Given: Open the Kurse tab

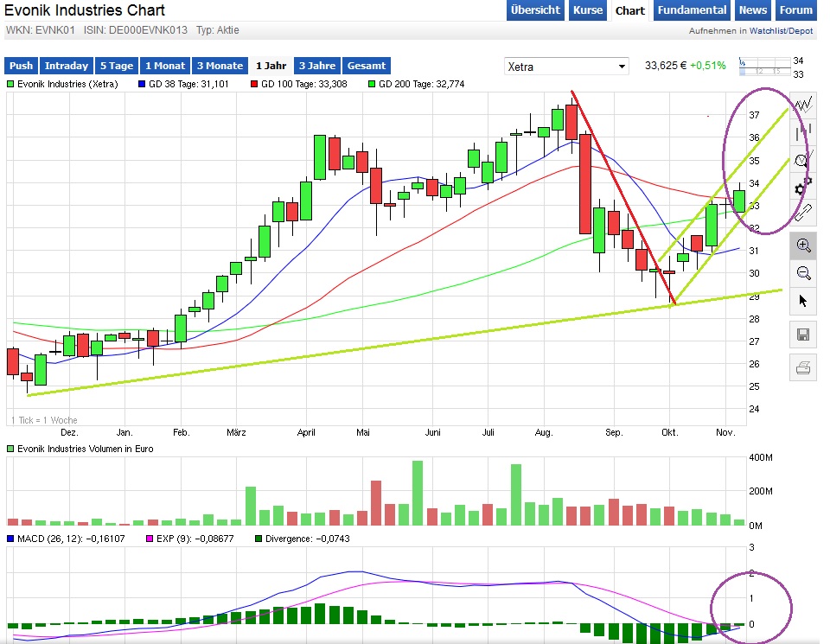Looking at the screenshot, I should point(587,10).
